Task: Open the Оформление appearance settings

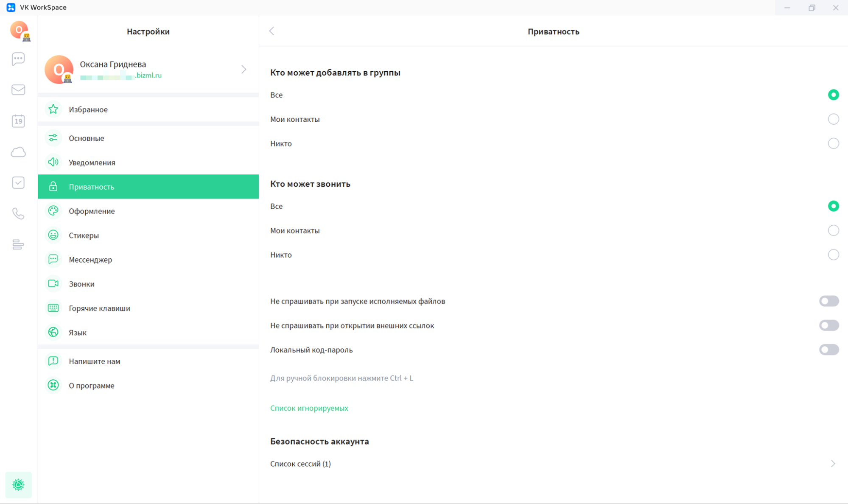Action: pyautogui.click(x=92, y=211)
